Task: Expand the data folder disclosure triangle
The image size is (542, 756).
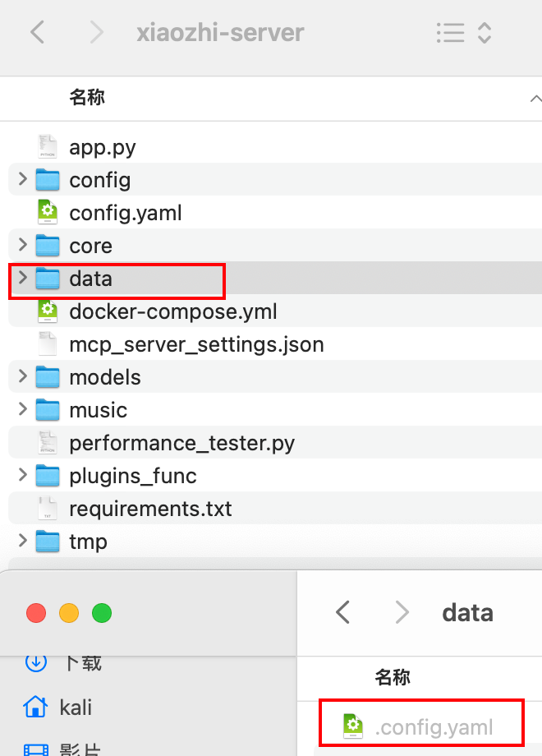Action: [22, 279]
